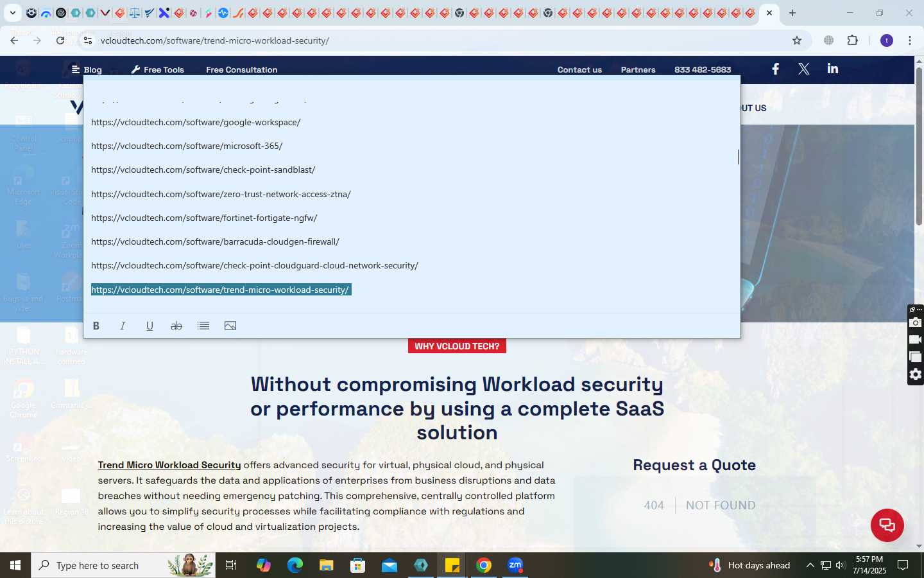Image resolution: width=924 pixels, height=578 pixels.
Task: Open Free Tools in site header
Action: coord(158,69)
